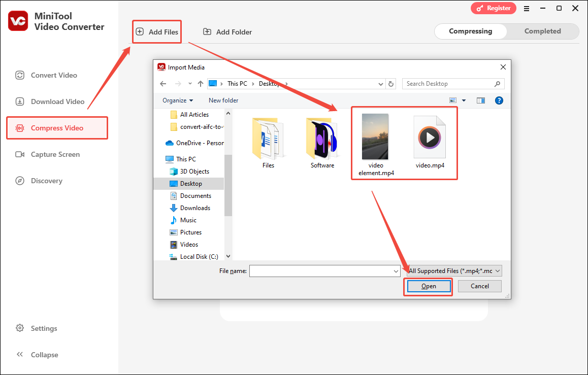Select Documents in the dialog sidebar

pos(195,195)
